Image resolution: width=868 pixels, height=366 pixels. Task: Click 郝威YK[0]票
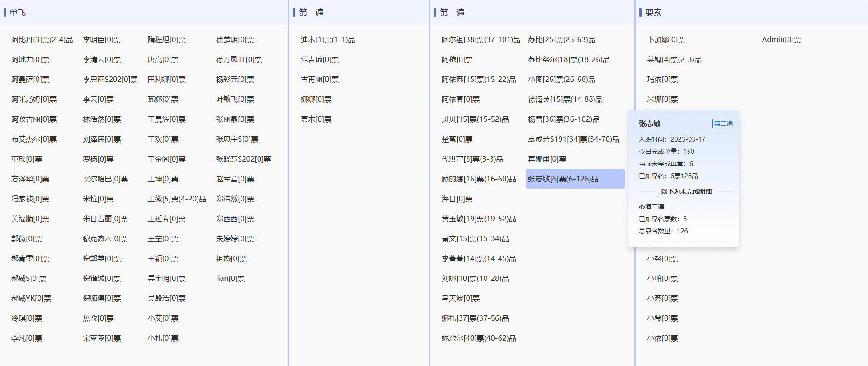tap(31, 299)
